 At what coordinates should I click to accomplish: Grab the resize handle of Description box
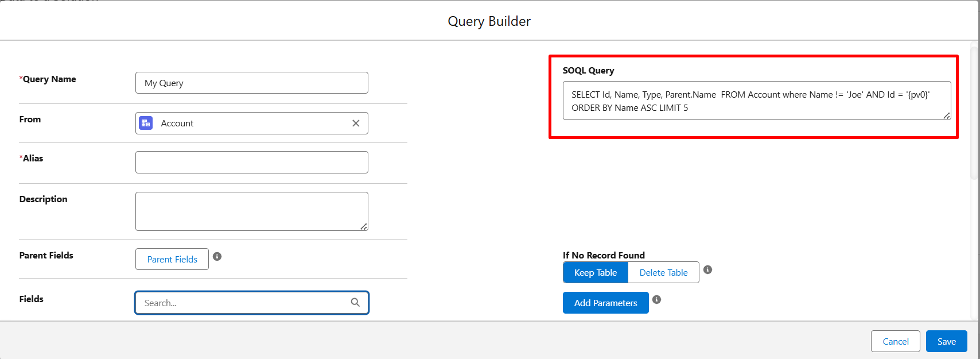pyautogui.click(x=364, y=227)
